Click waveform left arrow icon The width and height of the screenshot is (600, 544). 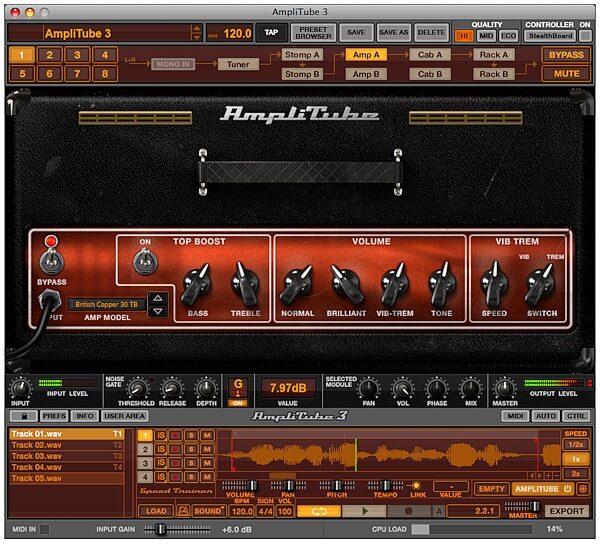pos(532,476)
